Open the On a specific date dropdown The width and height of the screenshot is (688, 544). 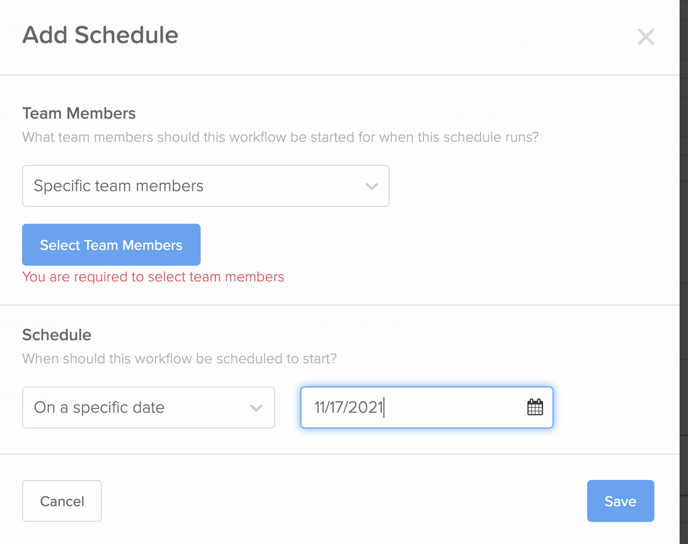(149, 407)
